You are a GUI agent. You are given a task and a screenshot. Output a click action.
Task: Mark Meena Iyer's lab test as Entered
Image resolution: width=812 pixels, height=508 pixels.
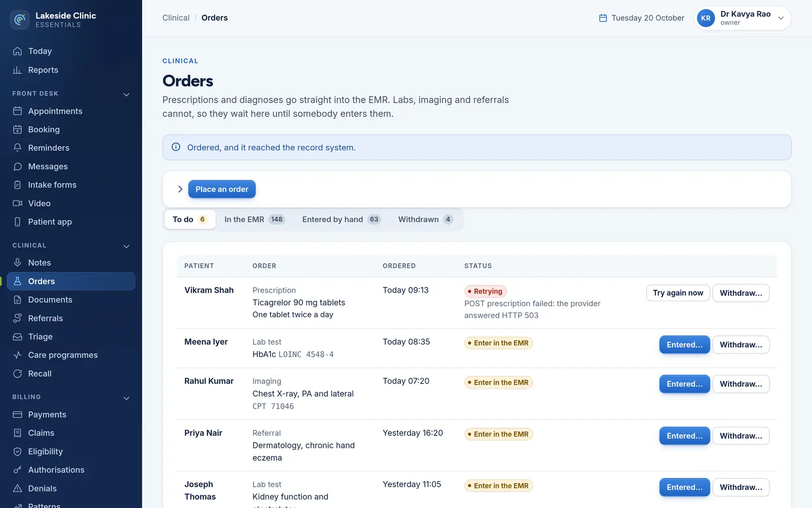click(685, 344)
